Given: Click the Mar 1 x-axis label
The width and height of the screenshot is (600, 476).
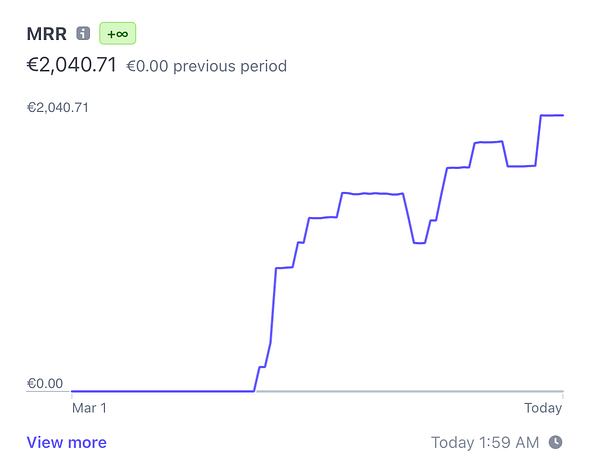Looking at the screenshot, I should (x=89, y=408).
